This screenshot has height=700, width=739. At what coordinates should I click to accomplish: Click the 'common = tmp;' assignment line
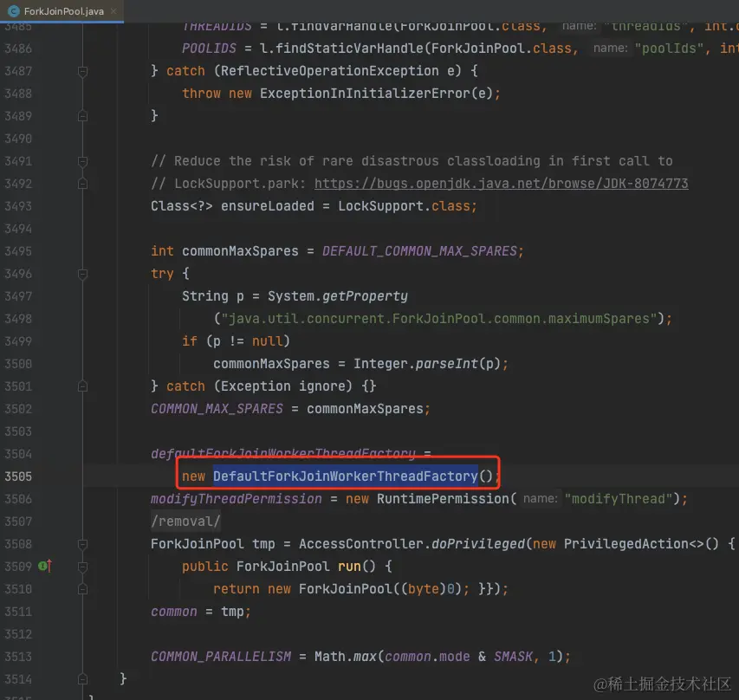pos(201,612)
